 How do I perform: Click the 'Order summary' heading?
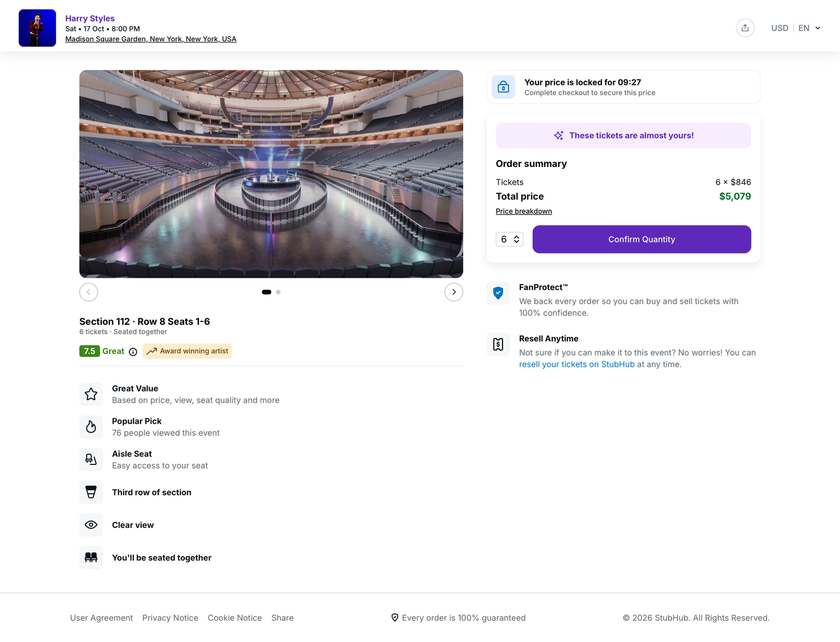pyautogui.click(x=531, y=164)
